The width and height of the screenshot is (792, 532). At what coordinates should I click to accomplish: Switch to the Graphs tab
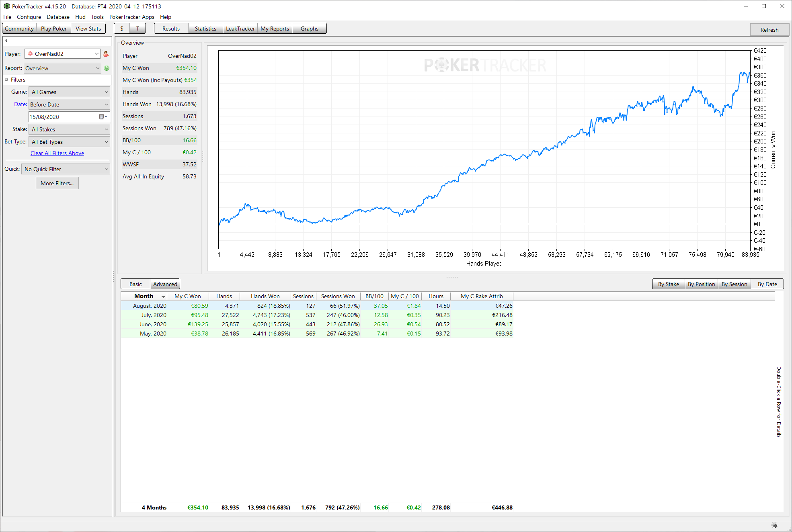pyautogui.click(x=309, y=29)
